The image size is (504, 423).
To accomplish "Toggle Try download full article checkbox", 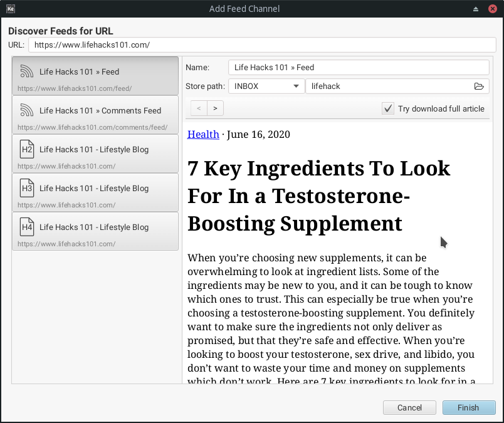I will [388, 108].
